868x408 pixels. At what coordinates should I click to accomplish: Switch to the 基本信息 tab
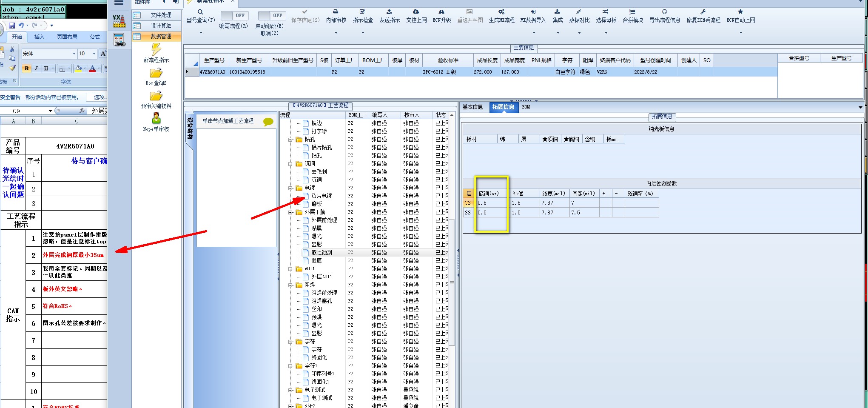click(472, 107)
